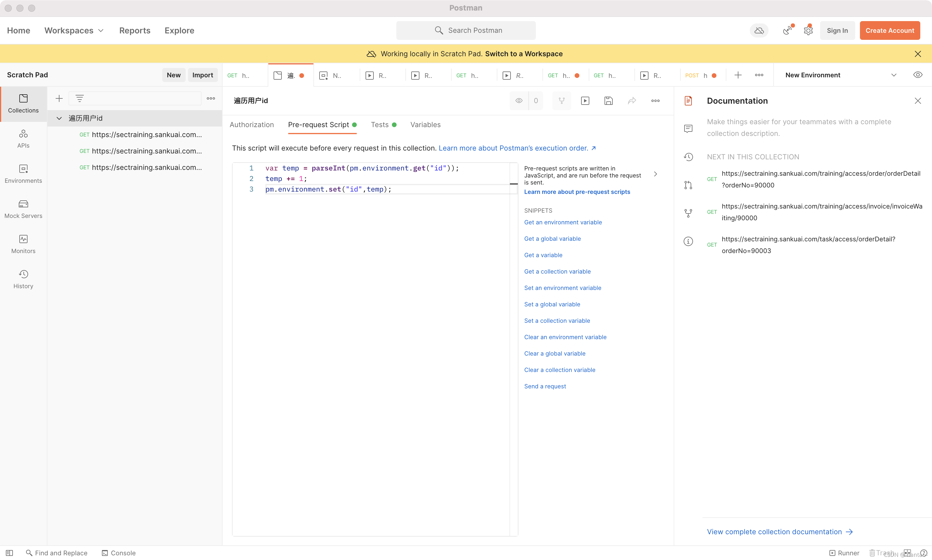Toggle environment quick look eye icon

coord(918,75)
